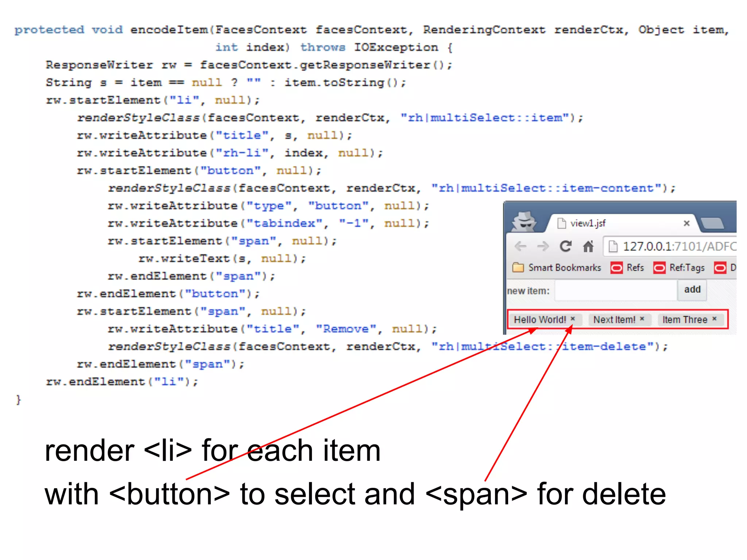Remove the Item Three item
This screenshot has width=747, height=560.
coord(714,319)
